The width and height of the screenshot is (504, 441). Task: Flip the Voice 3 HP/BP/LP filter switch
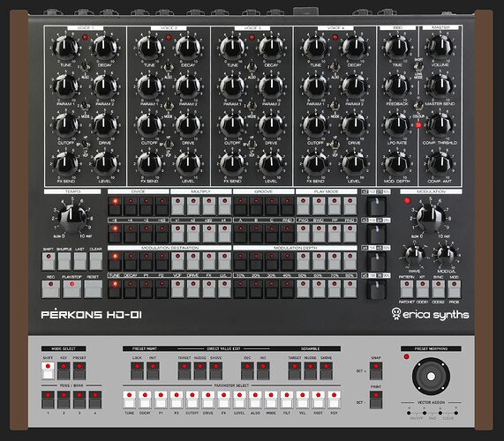[x=252, y=144]
